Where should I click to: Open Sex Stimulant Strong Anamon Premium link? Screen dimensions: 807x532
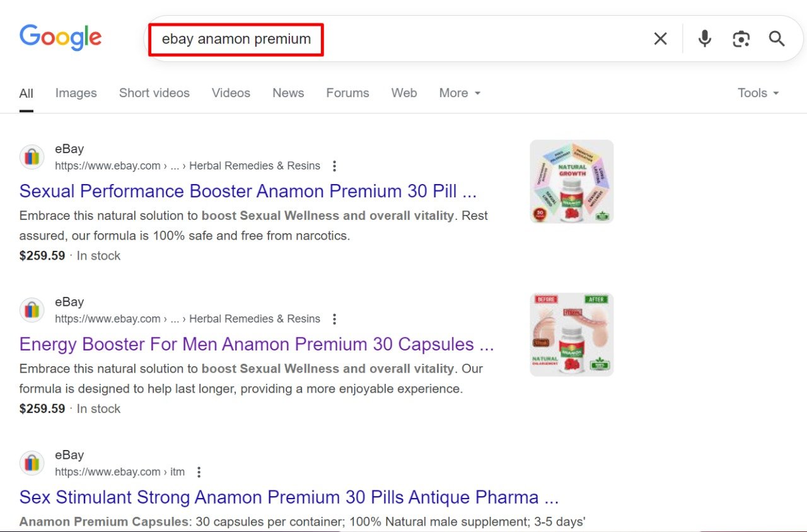[289, 497]
